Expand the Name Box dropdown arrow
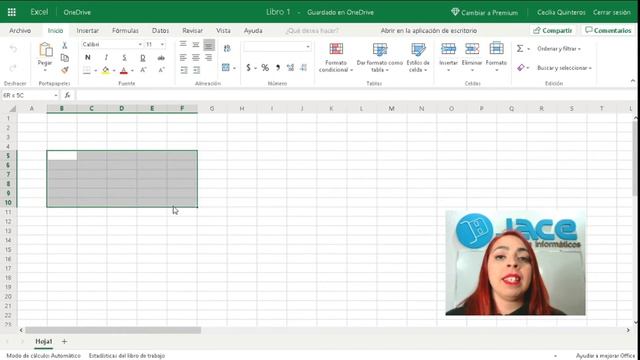Viewport: 640px width, 360px height. [56, 95]
